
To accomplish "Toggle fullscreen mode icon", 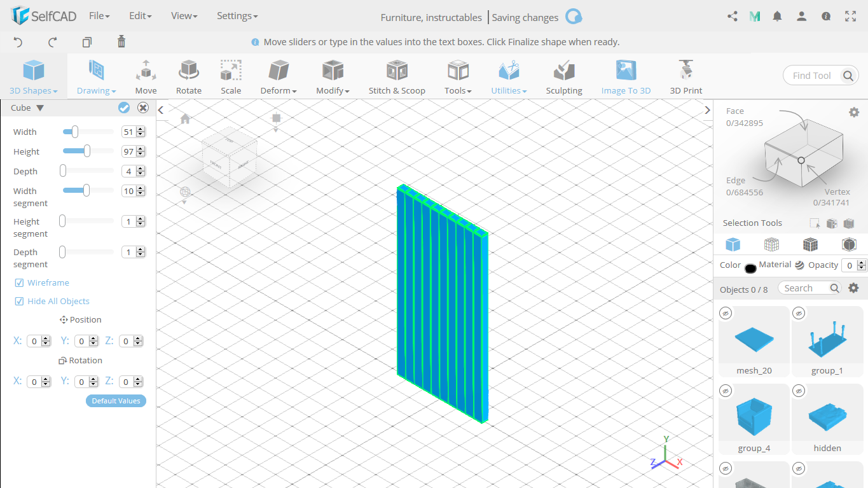I will click(x=850, y=17).
